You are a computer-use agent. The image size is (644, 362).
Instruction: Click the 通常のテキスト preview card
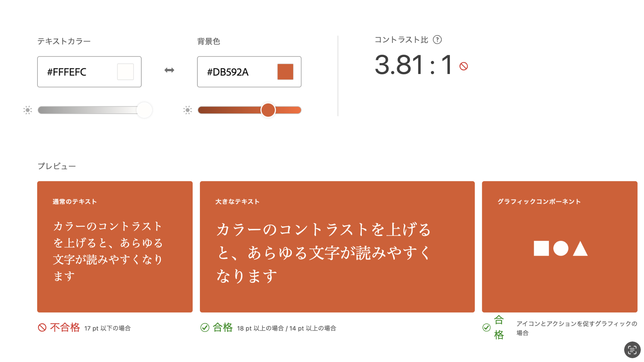[115, 247]
